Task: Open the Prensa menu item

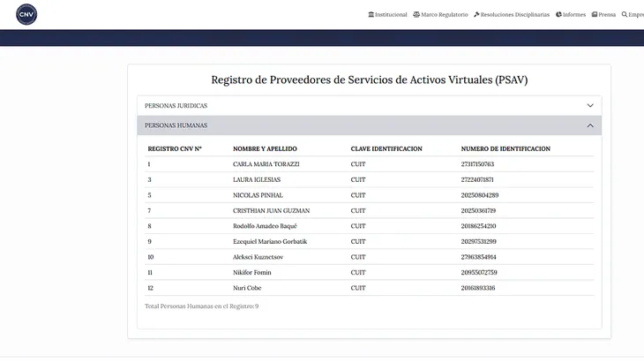Action: [607, 14]
